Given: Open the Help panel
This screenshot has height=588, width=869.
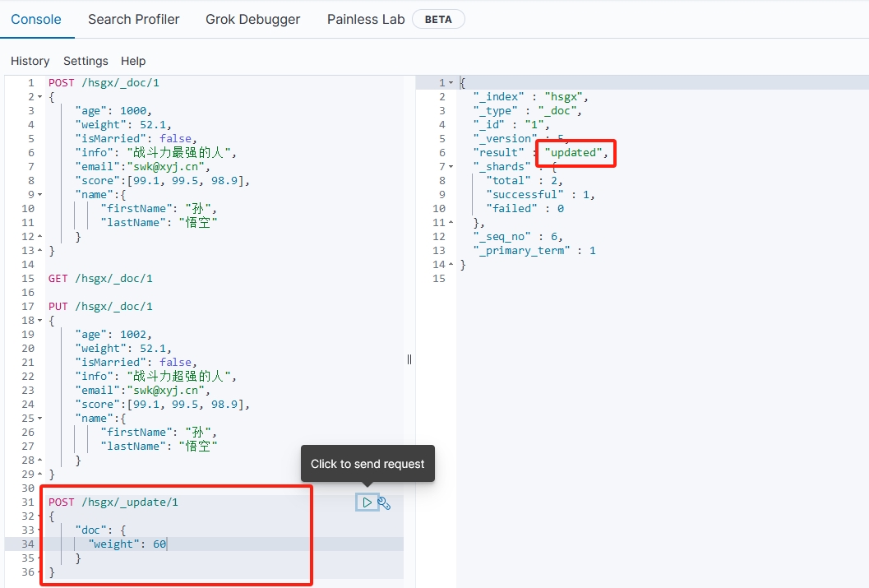Looking at the screenshot, I should 133,61.
